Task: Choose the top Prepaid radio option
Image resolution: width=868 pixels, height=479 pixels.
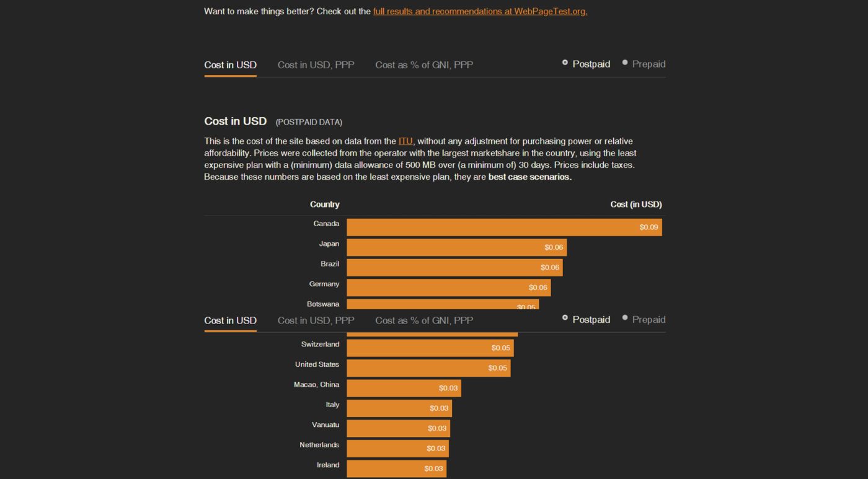Action: pos(625,63)
